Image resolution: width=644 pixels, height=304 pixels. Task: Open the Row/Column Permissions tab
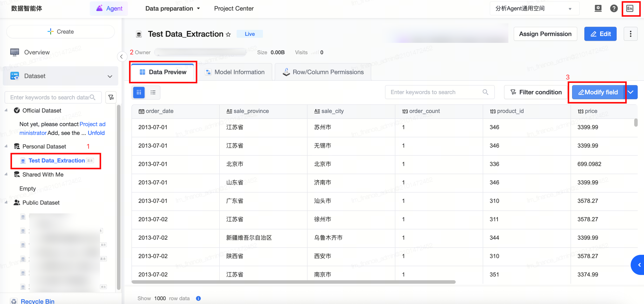point(323,72)
